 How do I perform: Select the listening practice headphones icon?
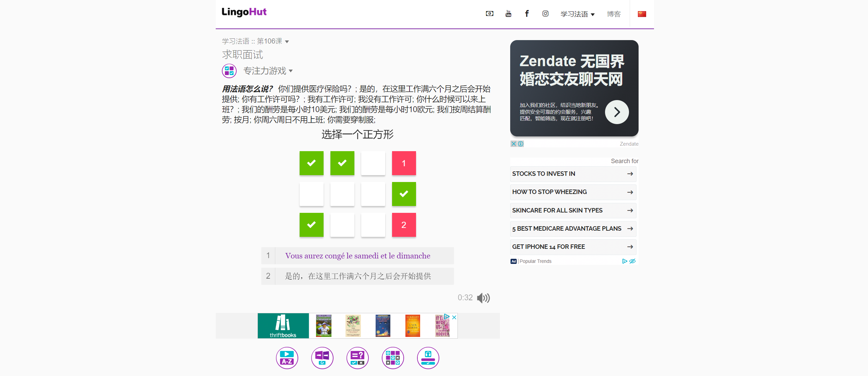(x=428, y=358)
